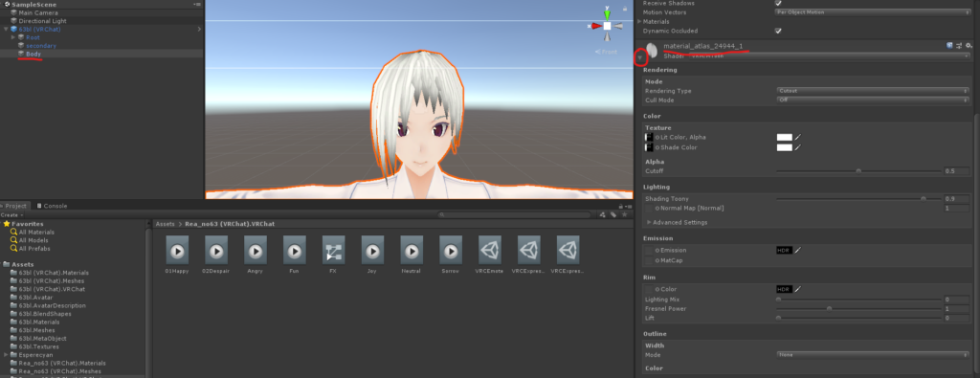Select the Neutral animation clip asset
The image size is (980, 378).
tap(412, 251)
